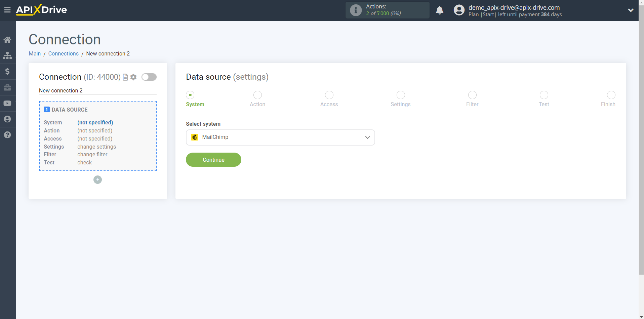
Task: Open connection settings gear icon
Action: pyautogui.click(x=133, y=77)
